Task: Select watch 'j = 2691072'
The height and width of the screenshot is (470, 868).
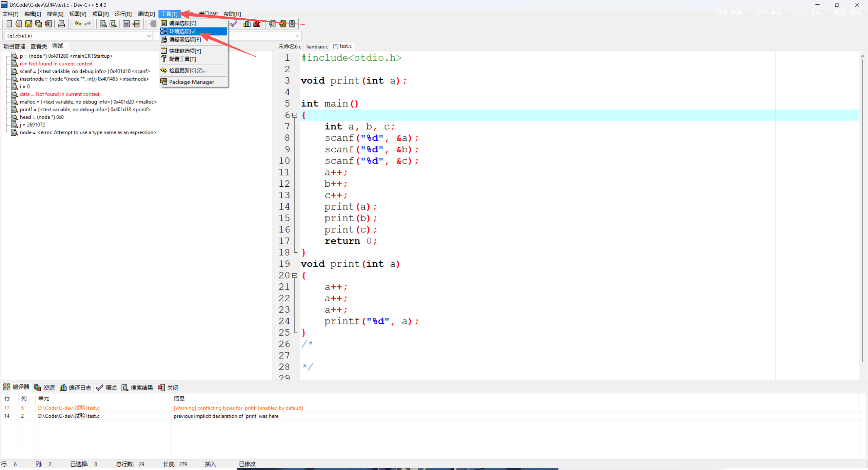Action: (x=32, y=125)
